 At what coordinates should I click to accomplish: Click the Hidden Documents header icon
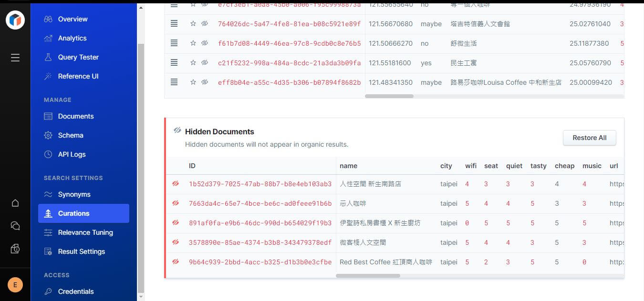pos(178,130)
